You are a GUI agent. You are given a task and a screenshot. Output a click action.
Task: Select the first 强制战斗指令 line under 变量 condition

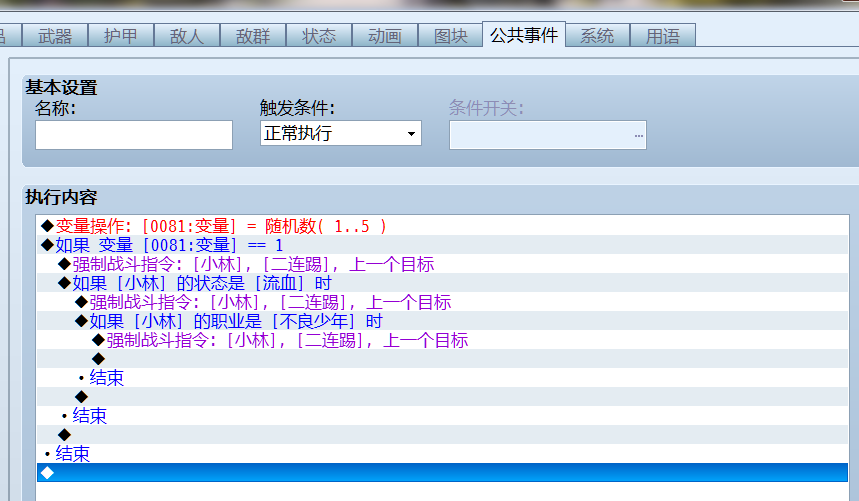point(442,264)
